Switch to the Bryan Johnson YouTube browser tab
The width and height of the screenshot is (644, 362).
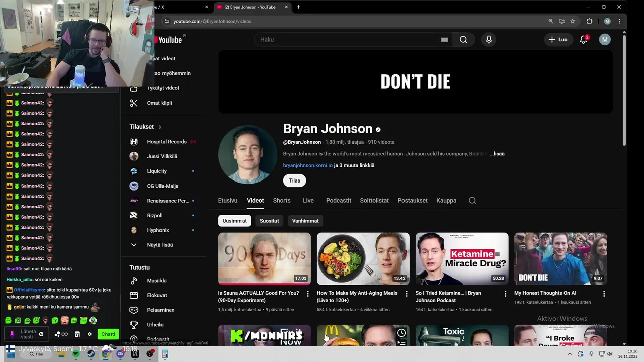click(x=252, y=7)
